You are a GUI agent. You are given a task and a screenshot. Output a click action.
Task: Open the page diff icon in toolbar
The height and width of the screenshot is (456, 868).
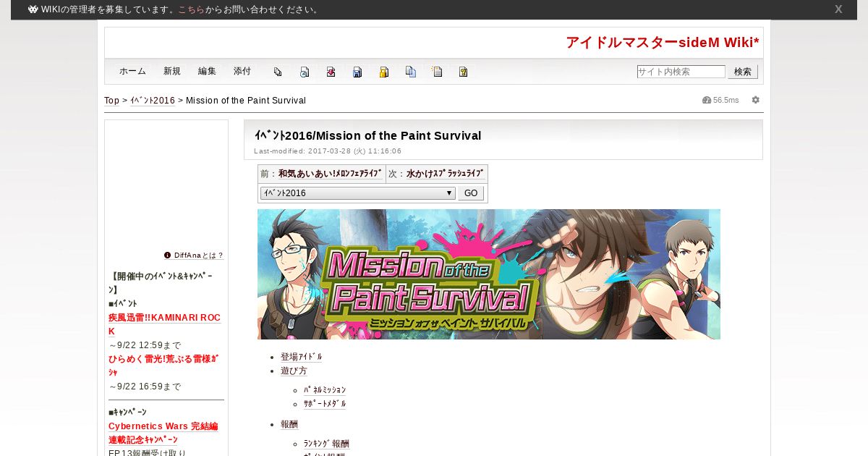[278, 72]
